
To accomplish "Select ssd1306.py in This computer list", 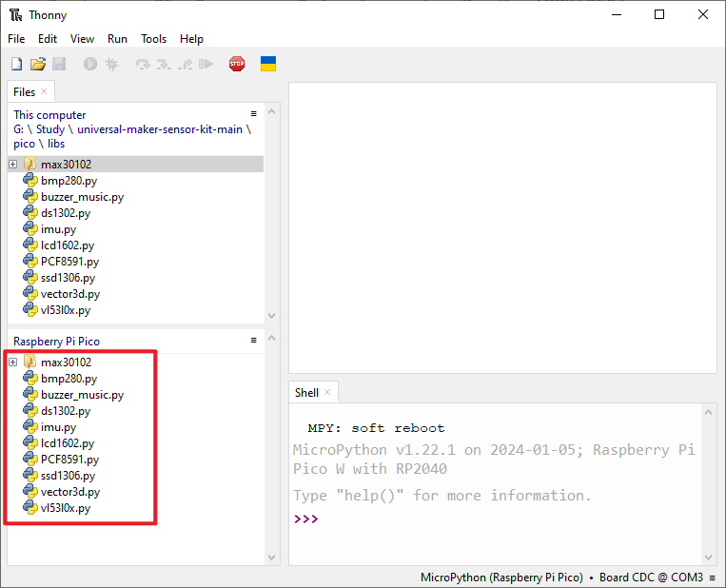I will (x=69, y=278).
